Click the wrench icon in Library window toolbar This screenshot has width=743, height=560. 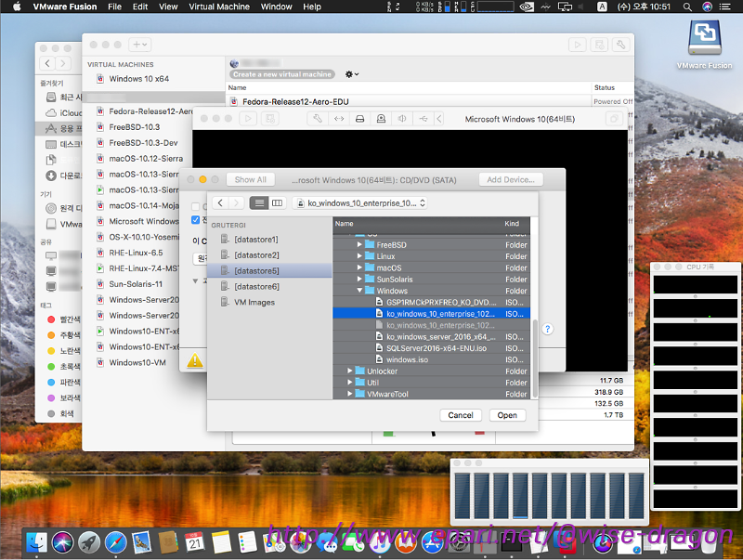[x=620, y=45]
